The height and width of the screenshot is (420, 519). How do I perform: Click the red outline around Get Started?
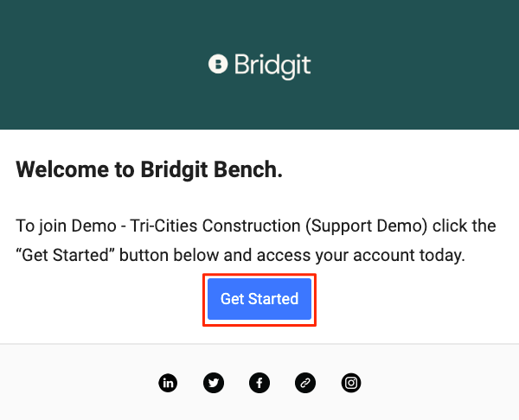(x=259, y=275)
